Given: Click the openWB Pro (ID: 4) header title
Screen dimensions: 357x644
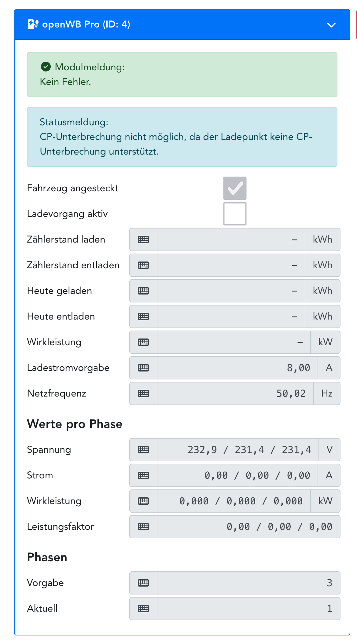Looking at the screenshot, I should 86,24.
